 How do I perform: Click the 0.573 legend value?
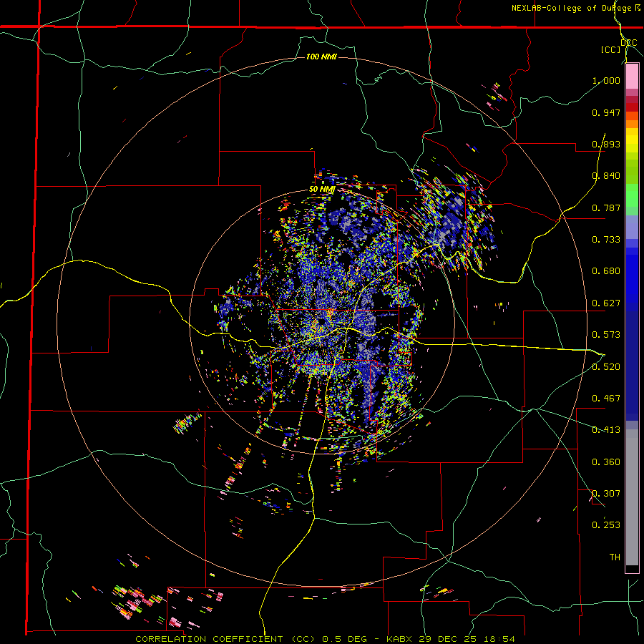(x=606, y=335)
